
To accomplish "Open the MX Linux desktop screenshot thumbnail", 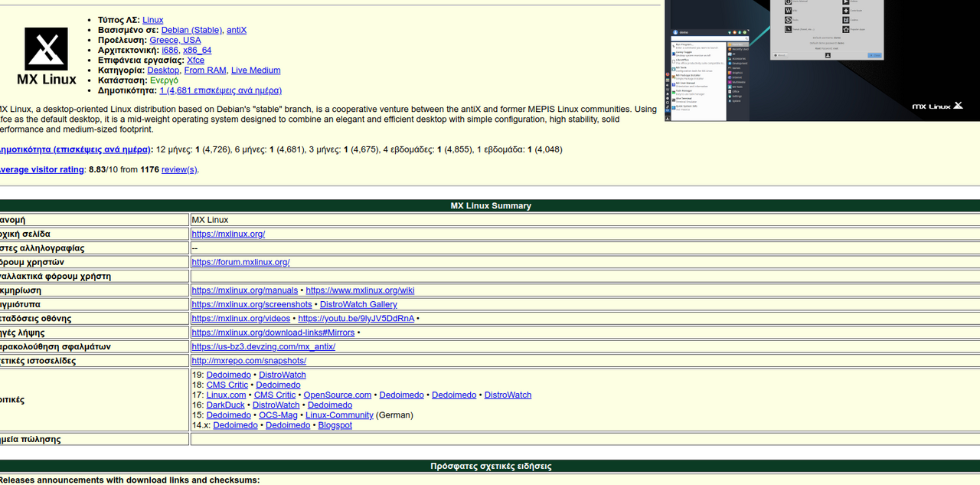I will pos(822,60).
